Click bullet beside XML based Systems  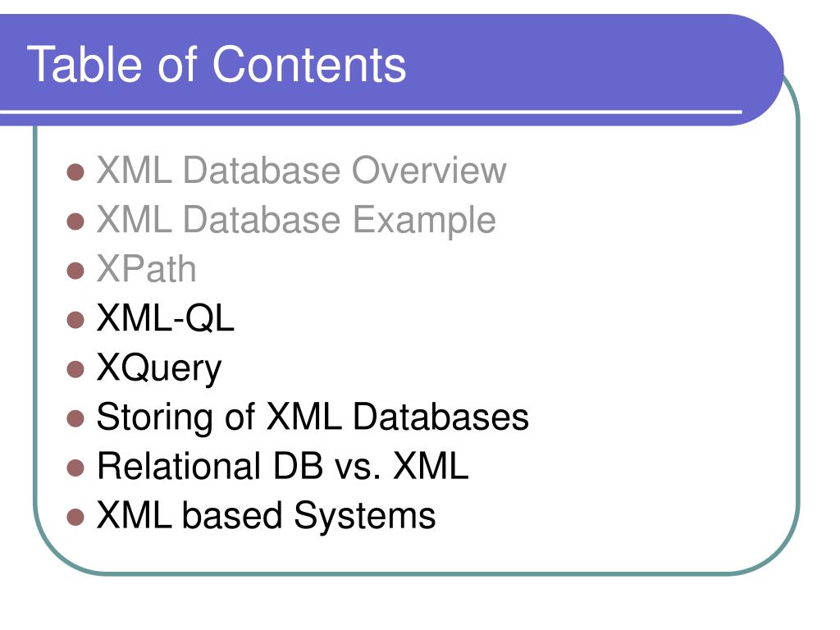(x=75, y=518)
